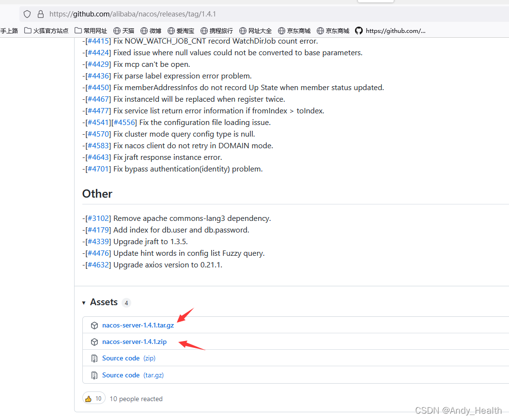This screenshot has height=420, width=509.
Task: Download nacos-server-1.4.1.zip
Action: pyautogui.click(x=134, y=342)
